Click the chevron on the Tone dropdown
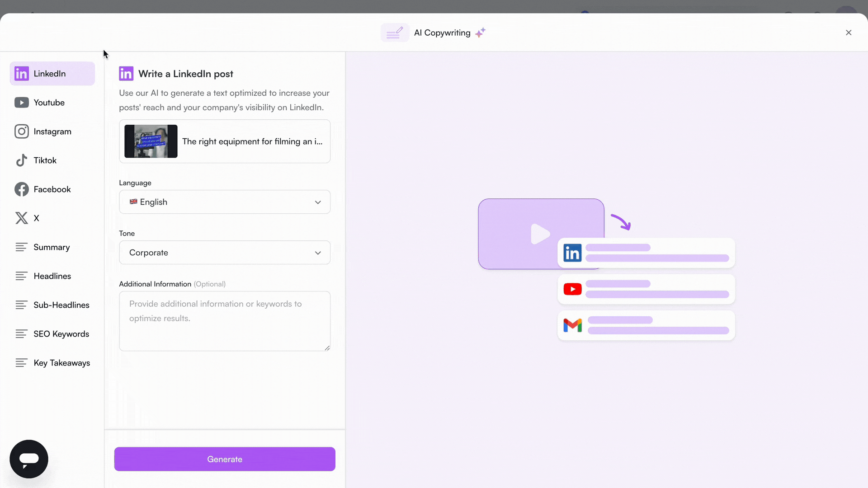 (318, 253)
